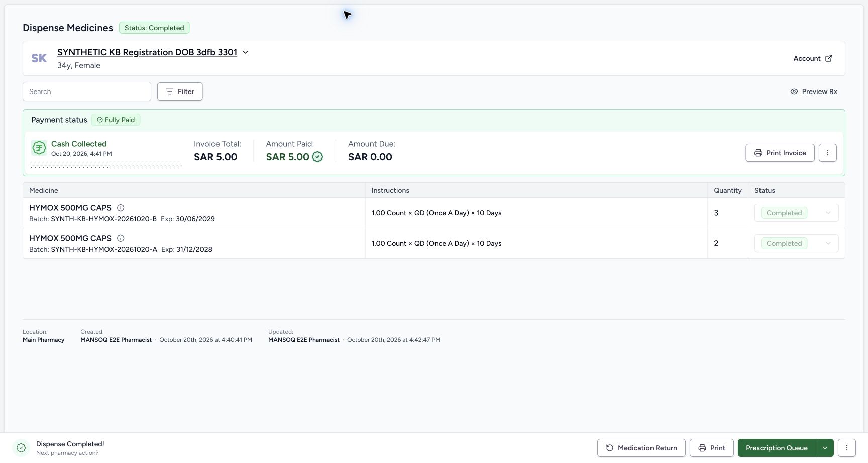The width and height of the screenshot is (868, 463).
Task: Open the status dropdown for the quantity 3 row
Action: coord(797,213)
